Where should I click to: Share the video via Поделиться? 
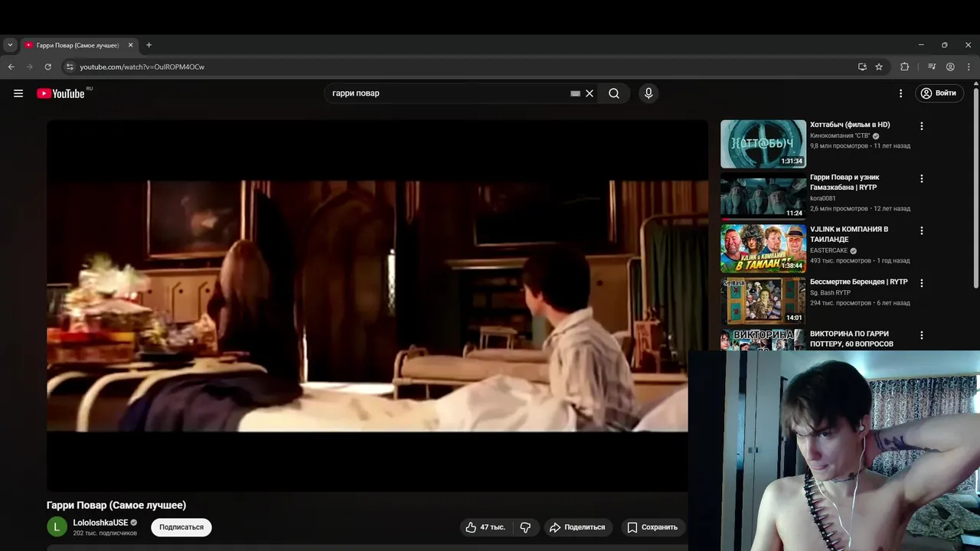pyautogui.click(x=578, y=527)
